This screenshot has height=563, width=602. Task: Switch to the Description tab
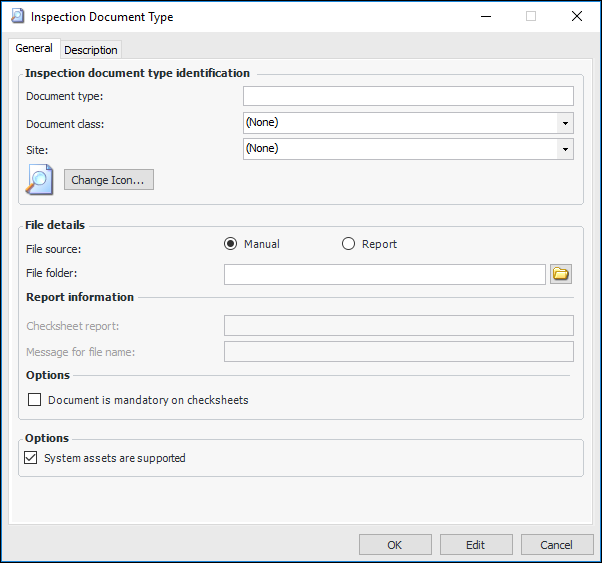coord(91,50)
